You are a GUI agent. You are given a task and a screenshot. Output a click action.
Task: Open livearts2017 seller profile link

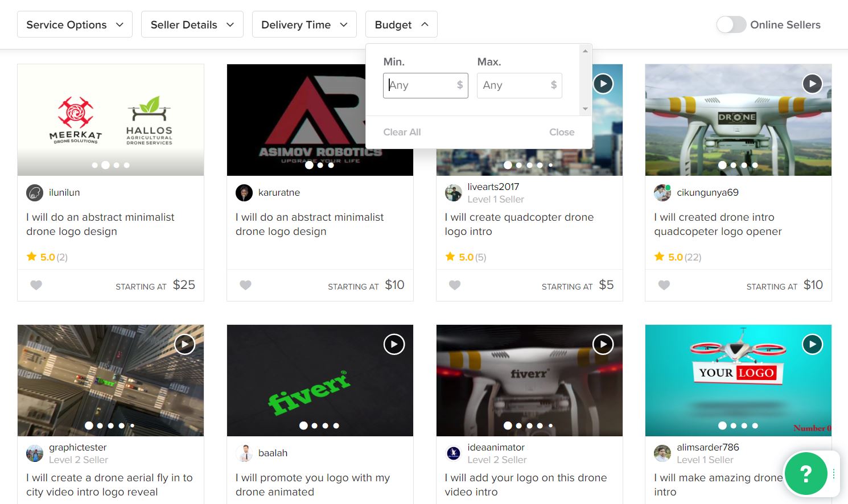click(x=493, y=187)
